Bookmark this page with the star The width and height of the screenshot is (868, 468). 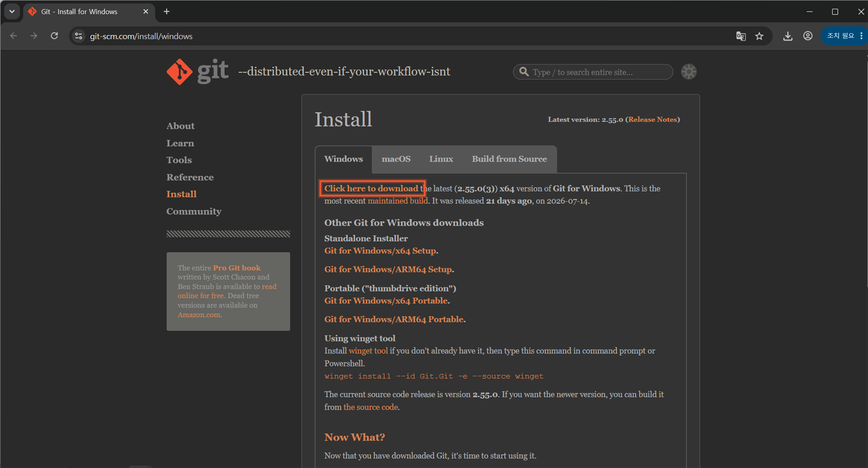coord(759,36)
